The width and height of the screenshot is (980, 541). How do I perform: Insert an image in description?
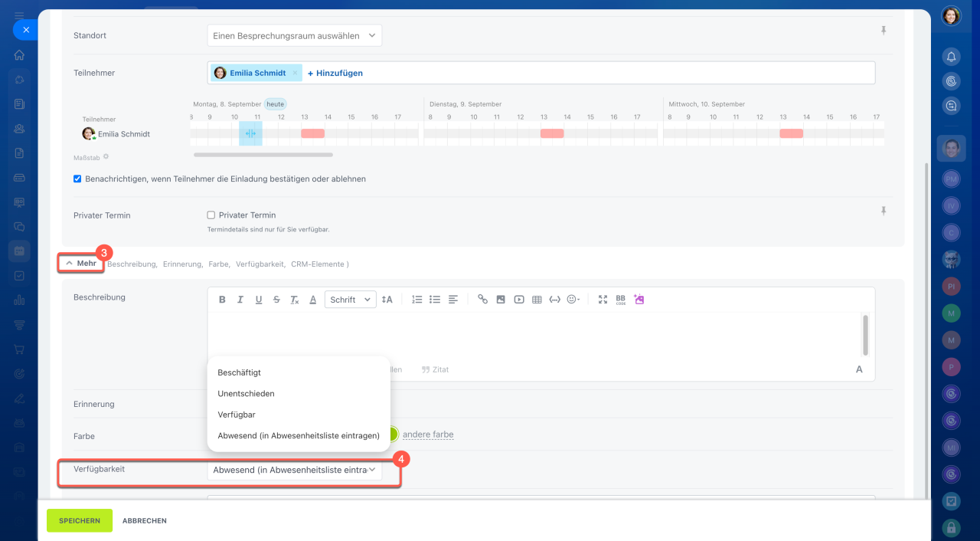tap(501, 300)
